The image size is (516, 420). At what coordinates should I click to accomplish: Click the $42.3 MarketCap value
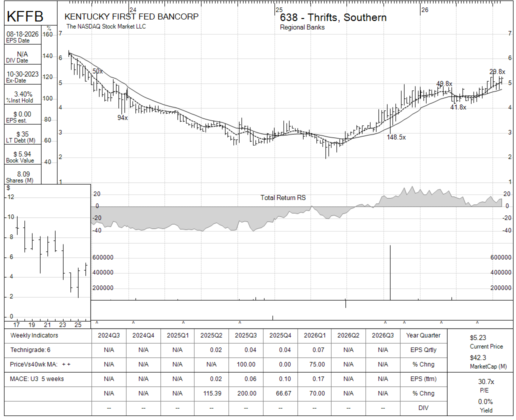tap(478, 358)
